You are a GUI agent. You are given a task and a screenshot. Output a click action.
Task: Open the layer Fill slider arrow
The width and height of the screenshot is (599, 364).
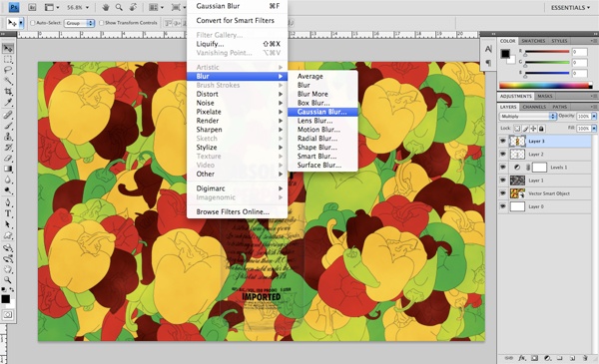[x=594, y=129]
